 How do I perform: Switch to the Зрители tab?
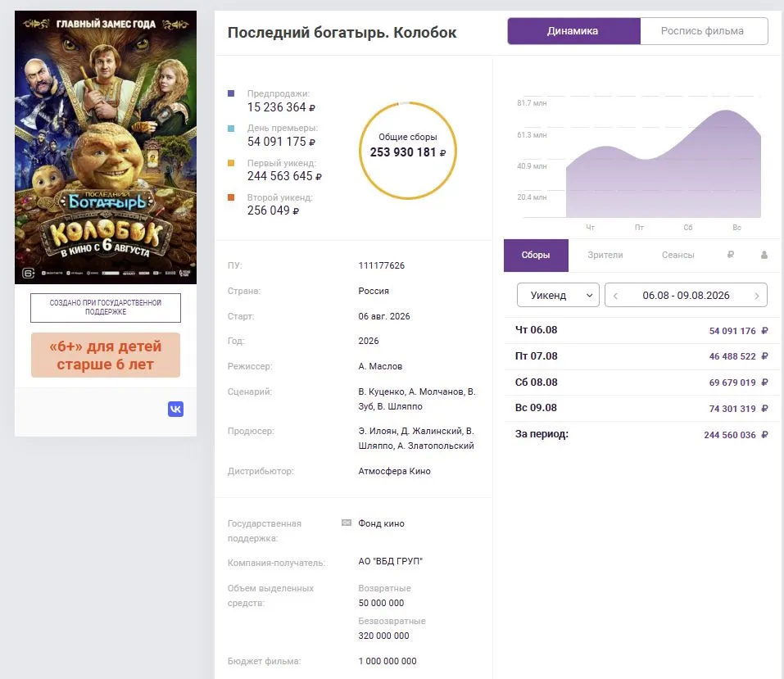[x=605, y=255]
